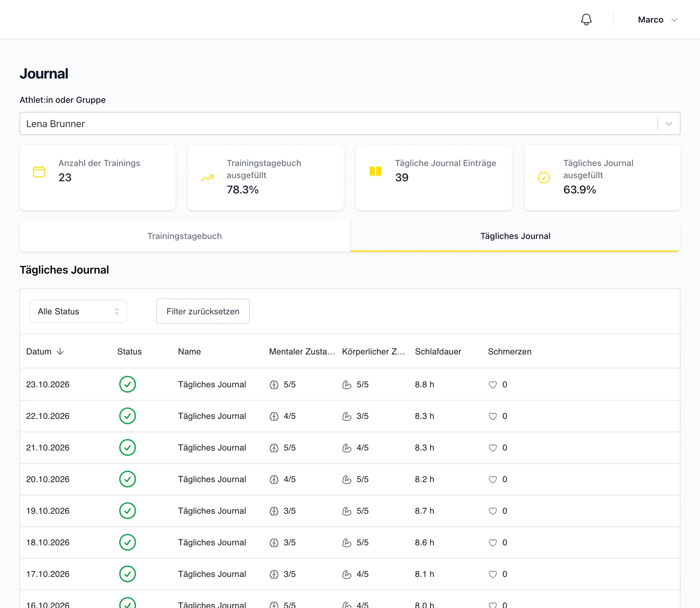The image size is (700, 608).
Task: Click the green status check for 23.10.2026
Action: pos(128,384)
